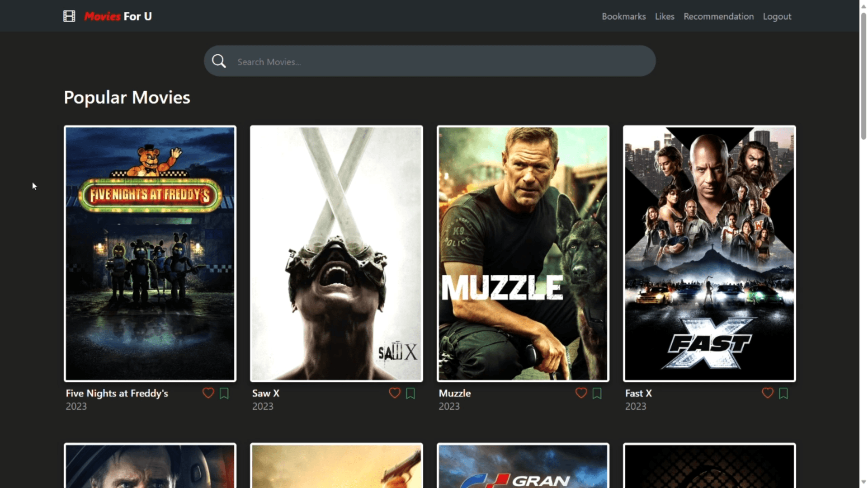Screen dimensions: 868x488
Task: Go to Recommendation page
Action: 719,16
